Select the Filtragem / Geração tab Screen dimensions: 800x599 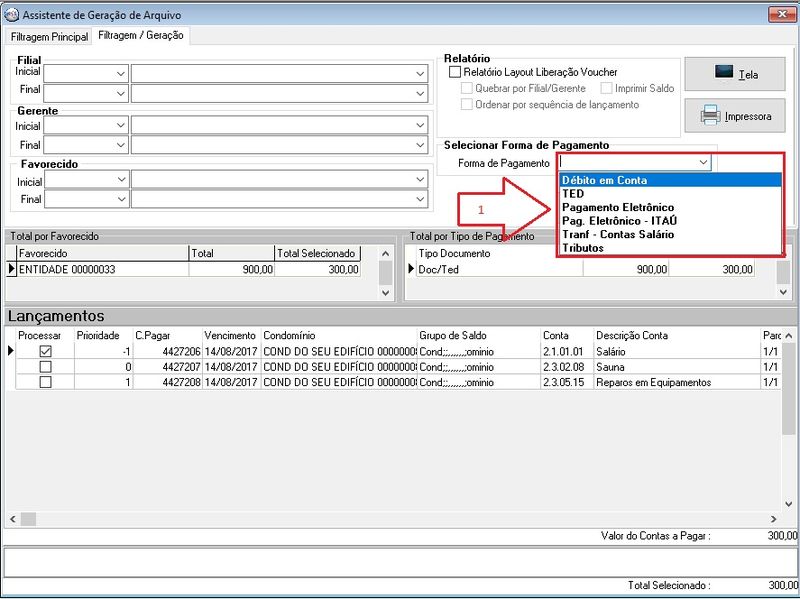pyautogui.click(x=141, y=36)
